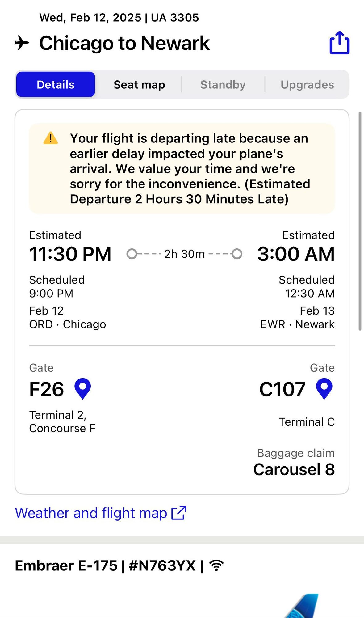Tap the Embraer E-175 aircraft heading
364x618 pixels.
(66, 565)
